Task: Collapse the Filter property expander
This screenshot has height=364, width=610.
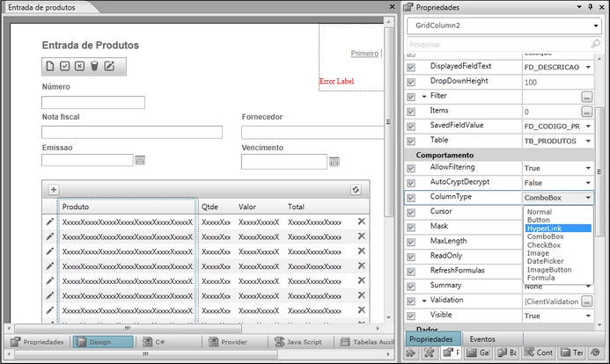Action: click(423, 97)
